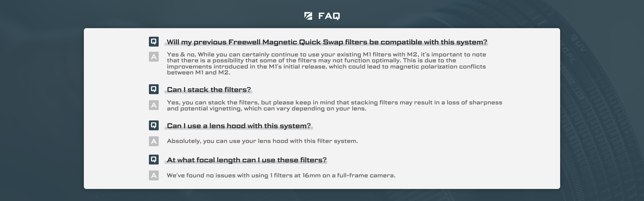Click the FAQ heading title
Screen dimensions: 644x201
coord(329,16)
